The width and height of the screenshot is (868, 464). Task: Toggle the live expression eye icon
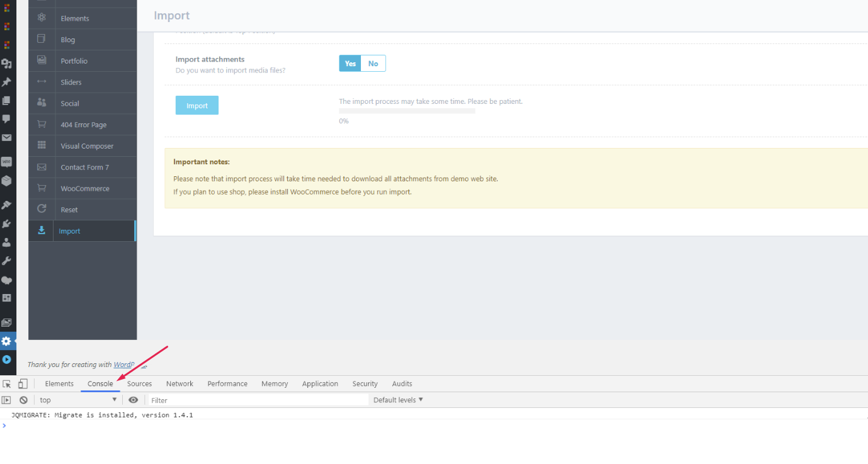pos(133,400)
